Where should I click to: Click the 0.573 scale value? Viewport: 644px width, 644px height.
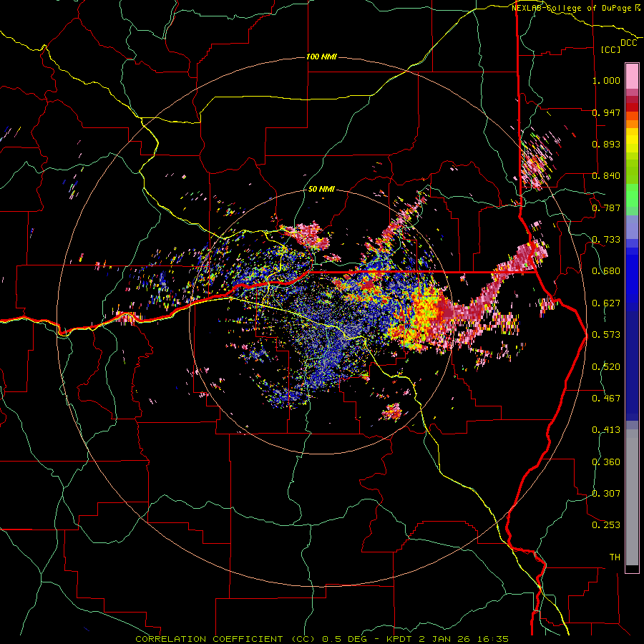(x=606, y=335)
